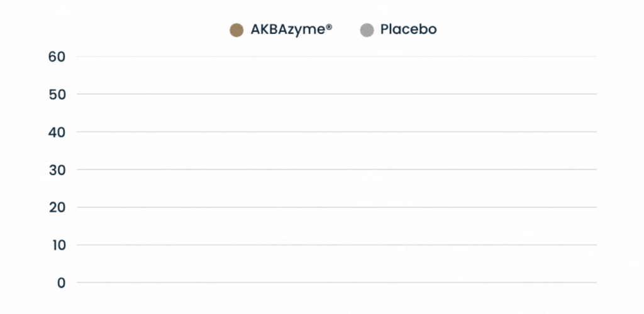Click the 50 y-axis label
Screen dimensions: 644x314
click(57, 94)
